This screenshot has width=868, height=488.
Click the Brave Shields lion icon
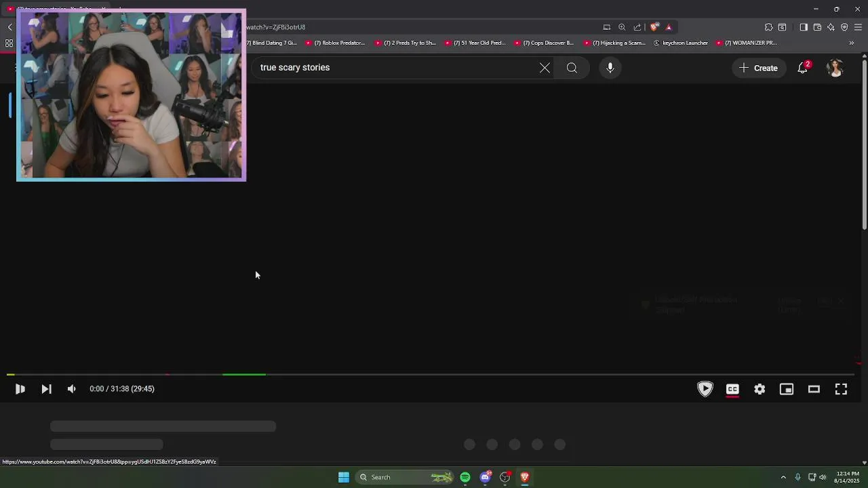point(654,27)
